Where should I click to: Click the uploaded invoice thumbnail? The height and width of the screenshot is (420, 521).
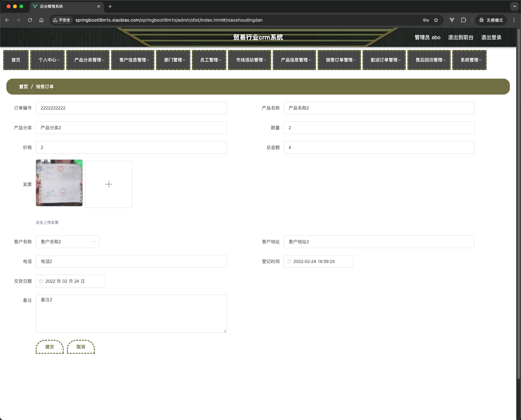click(59, 183)
